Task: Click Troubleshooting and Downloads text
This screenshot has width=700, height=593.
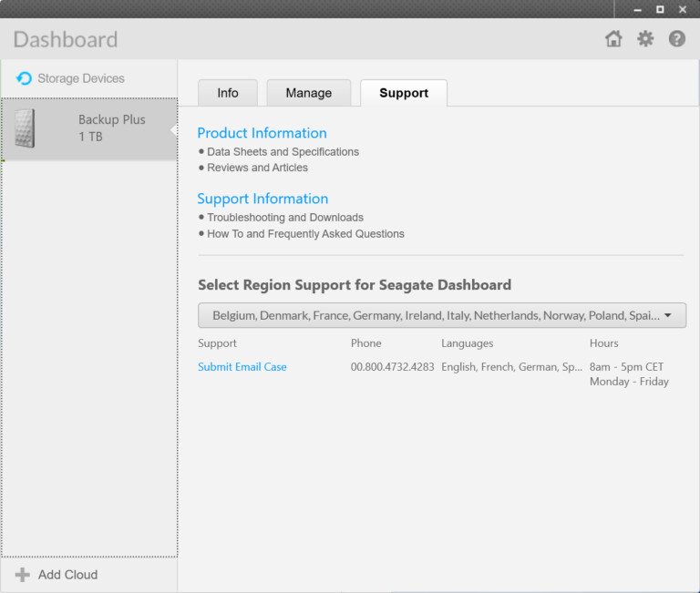Action: click(x=284, y=218)
